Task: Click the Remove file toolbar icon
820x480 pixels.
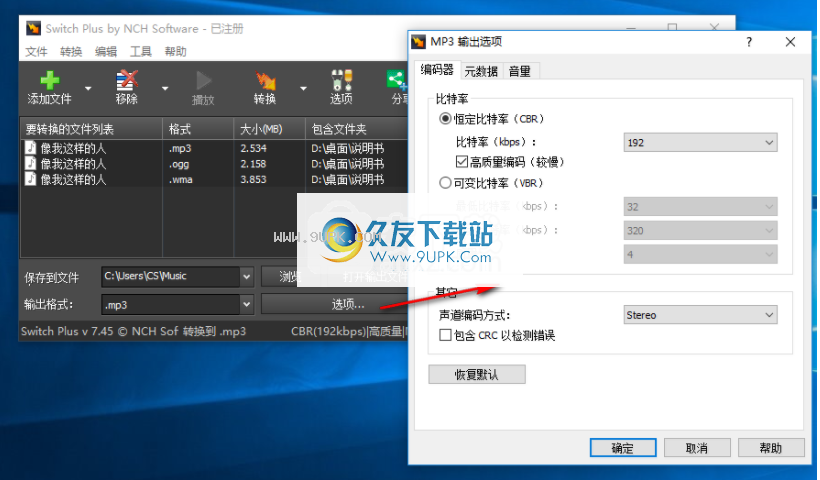Action: (127, 81)
